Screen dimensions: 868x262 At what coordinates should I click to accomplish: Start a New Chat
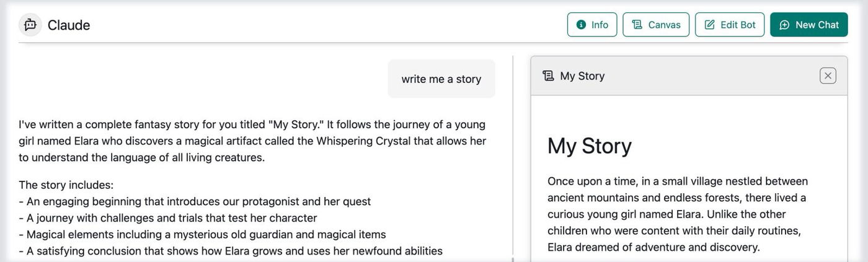click(x=808, y=25)
